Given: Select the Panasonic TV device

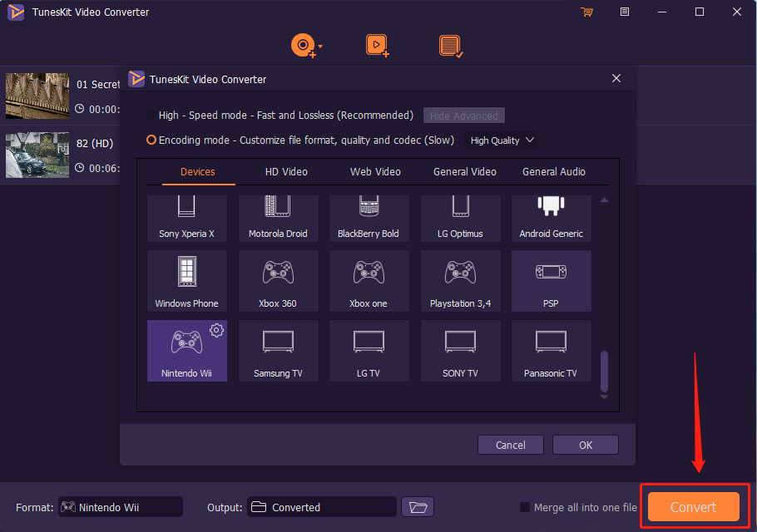Looking at the screenshot, I should (x=551, y=351).
